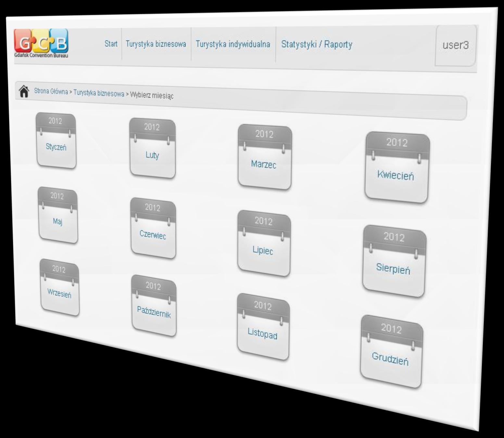Screen dimensions: 504x438
Task: Click the user3 account button
Action: click(456, 45)
